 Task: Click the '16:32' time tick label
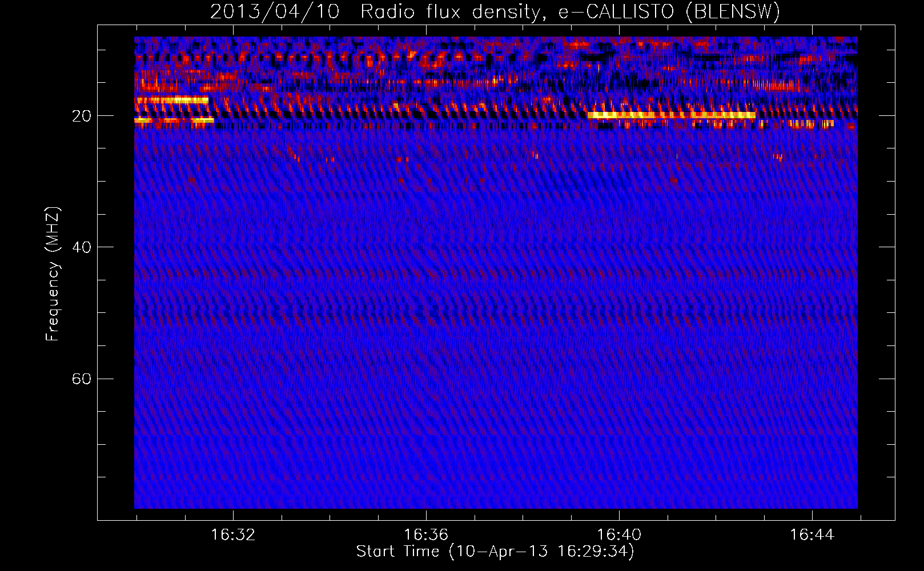[x=233, y=535]
